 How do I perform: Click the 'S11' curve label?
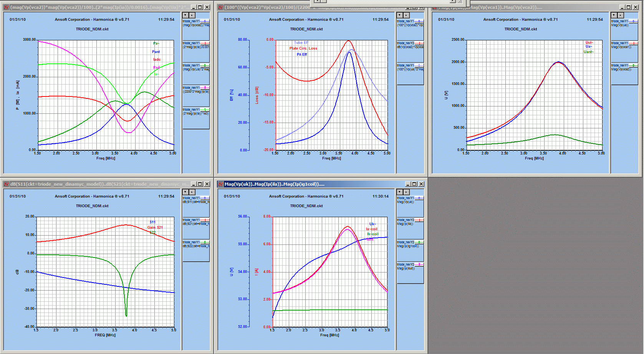(152, 222)
